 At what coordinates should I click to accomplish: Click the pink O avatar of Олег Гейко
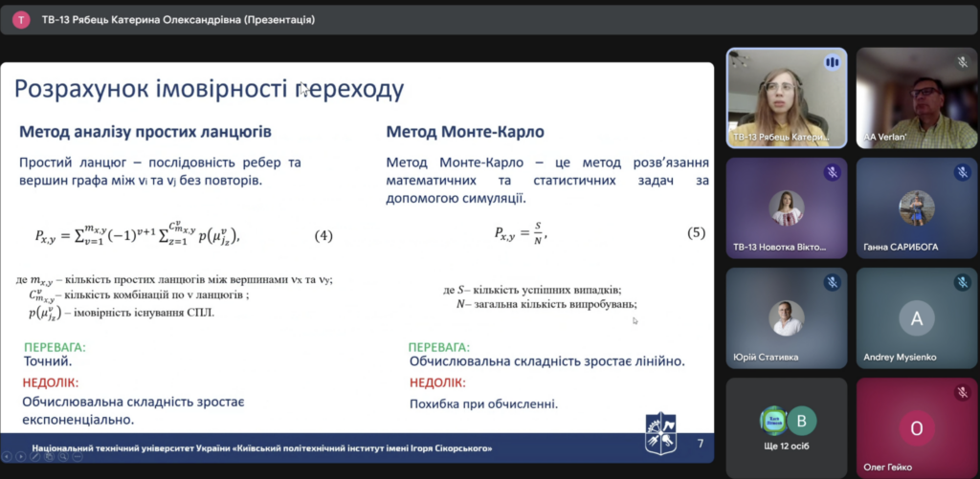tap(916, 428)
